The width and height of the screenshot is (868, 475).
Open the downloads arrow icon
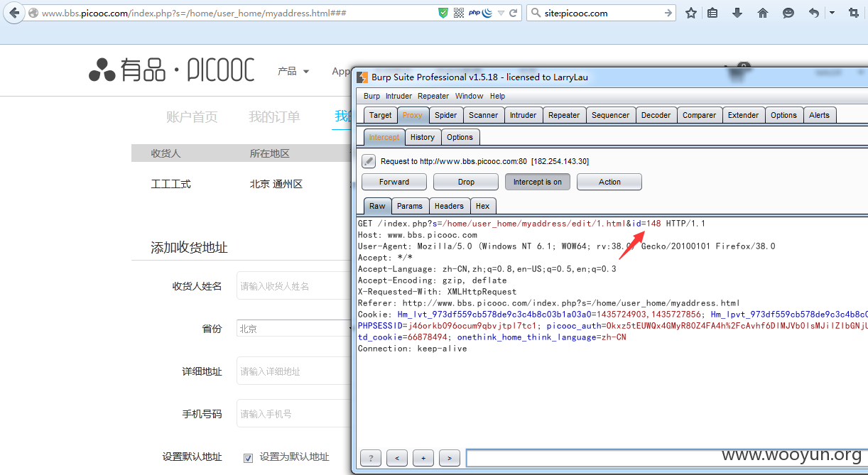pyautogui.click(x=737, y=13)
